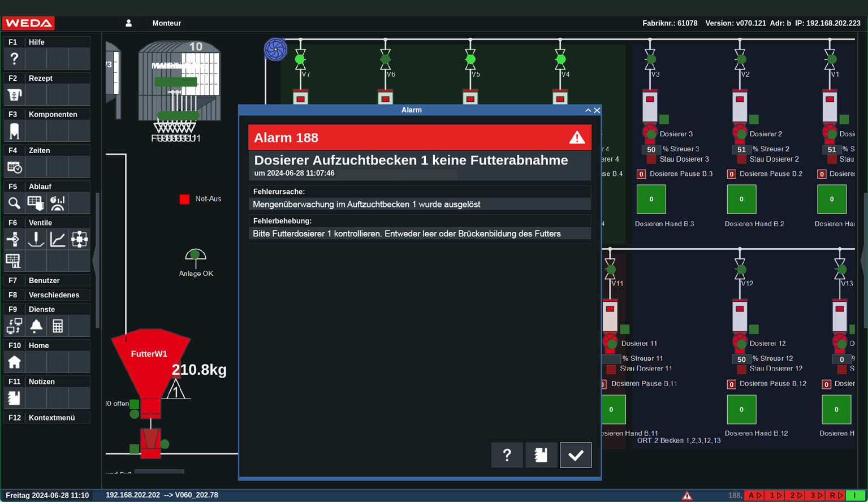Viewport: 868px width, 502px height.
Task: Open the F12 Kontextmenü entry
Action: 46,418
